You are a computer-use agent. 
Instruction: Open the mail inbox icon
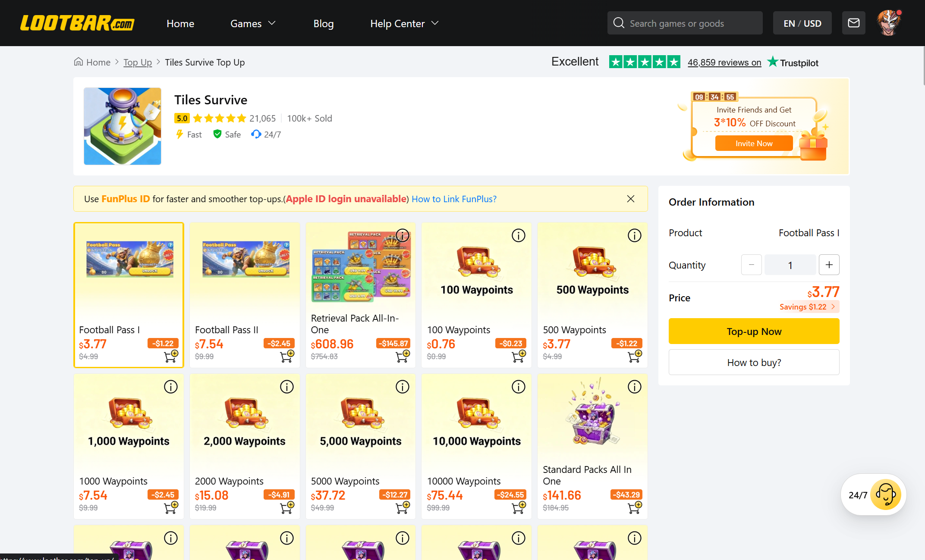[853, 23]
